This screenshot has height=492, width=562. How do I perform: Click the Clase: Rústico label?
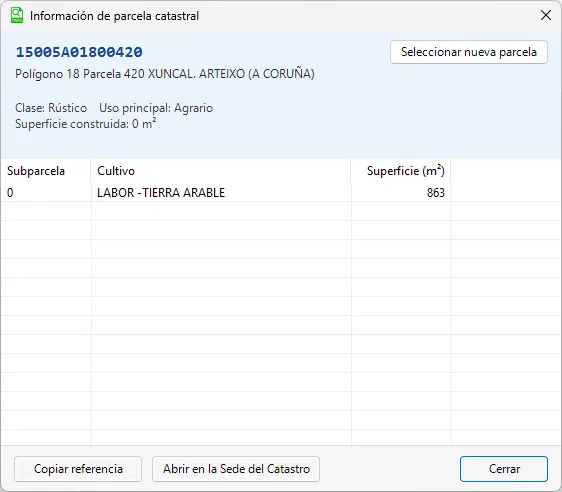pos(51,108)
